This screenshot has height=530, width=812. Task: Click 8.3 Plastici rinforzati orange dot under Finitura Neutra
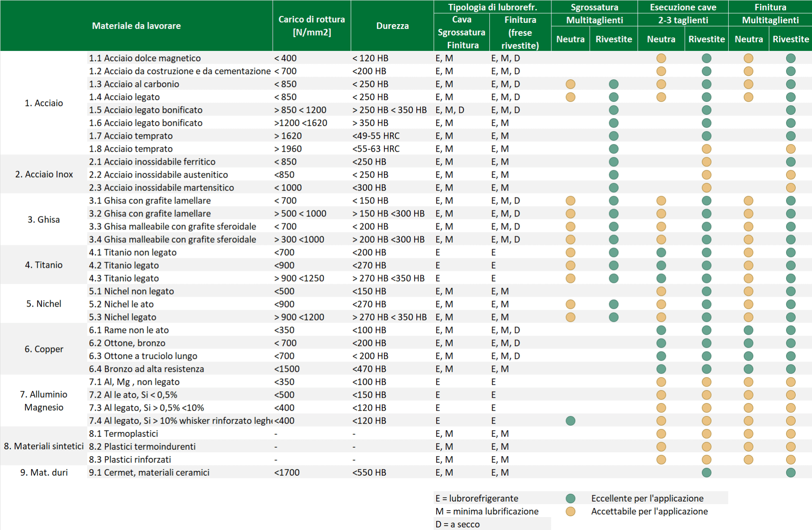coord(748,459)
